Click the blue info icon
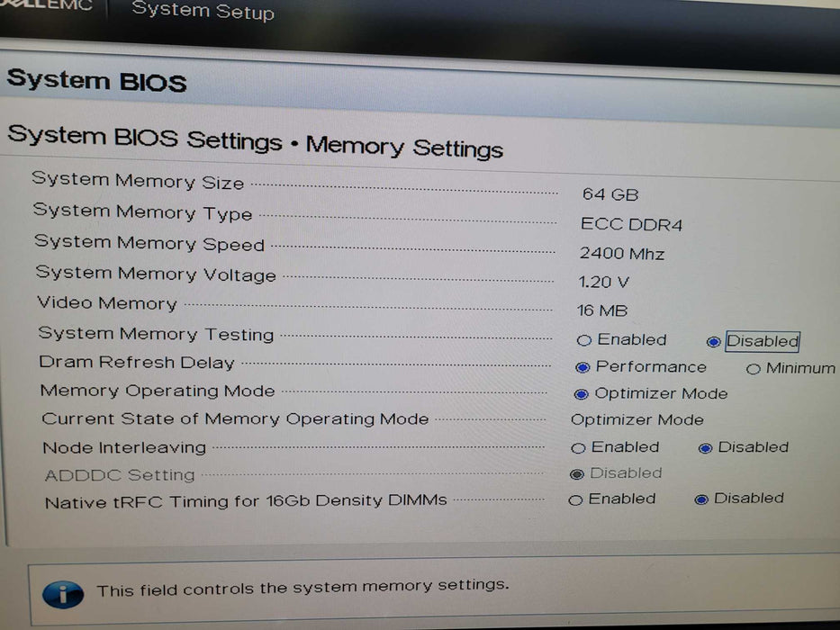The image size is (840, 630). tap(62, 592)
